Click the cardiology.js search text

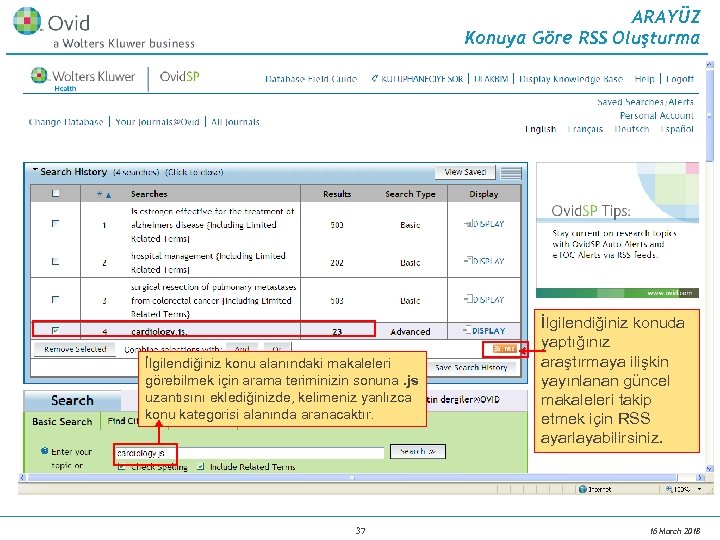159,331
